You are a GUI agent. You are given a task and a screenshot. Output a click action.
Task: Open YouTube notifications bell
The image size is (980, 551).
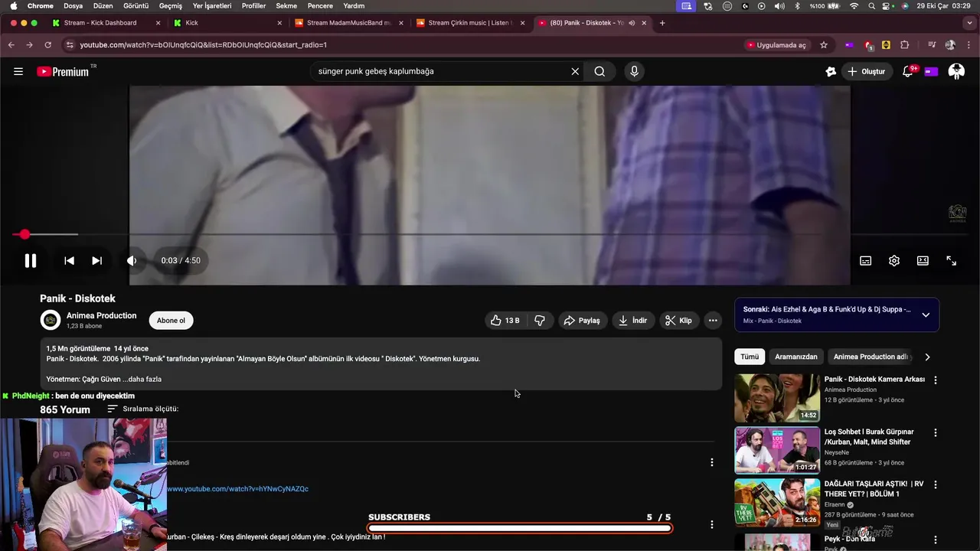[908, 71]
